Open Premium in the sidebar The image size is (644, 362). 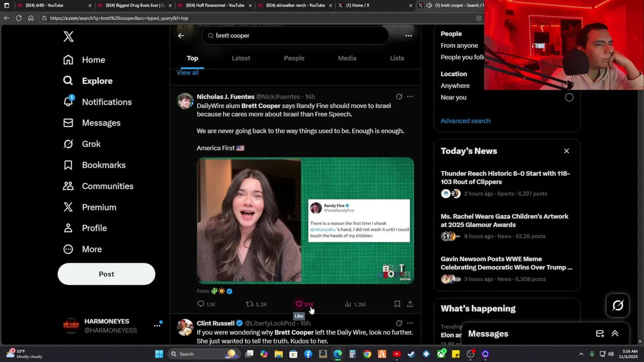[89, 208]
